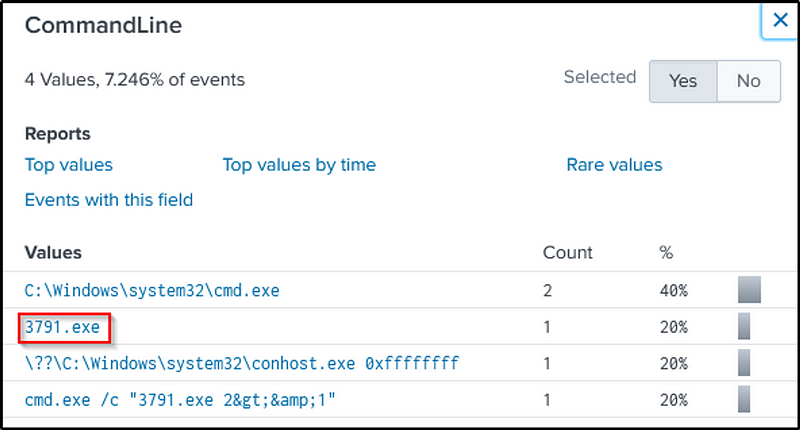Click the highlighted 3791.exe value

pyautogui.click(x=63, y=326)
